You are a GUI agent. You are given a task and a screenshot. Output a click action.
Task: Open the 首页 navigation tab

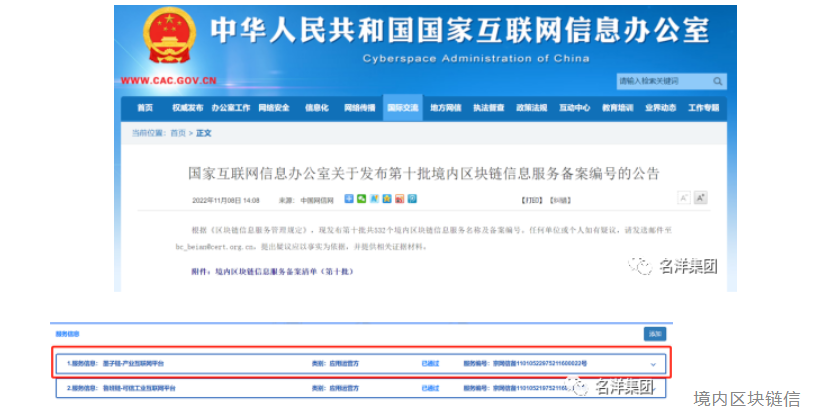pos(146,108)
